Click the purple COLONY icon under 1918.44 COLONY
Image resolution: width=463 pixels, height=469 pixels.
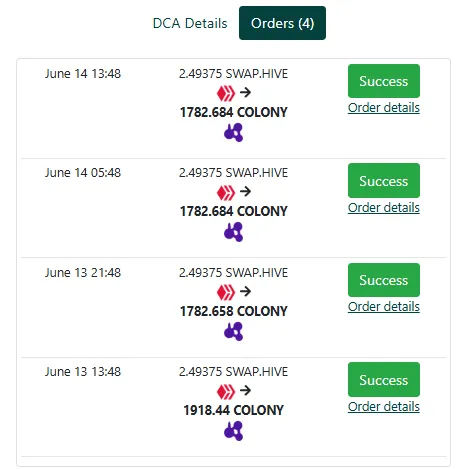click(x=233, y=431)
